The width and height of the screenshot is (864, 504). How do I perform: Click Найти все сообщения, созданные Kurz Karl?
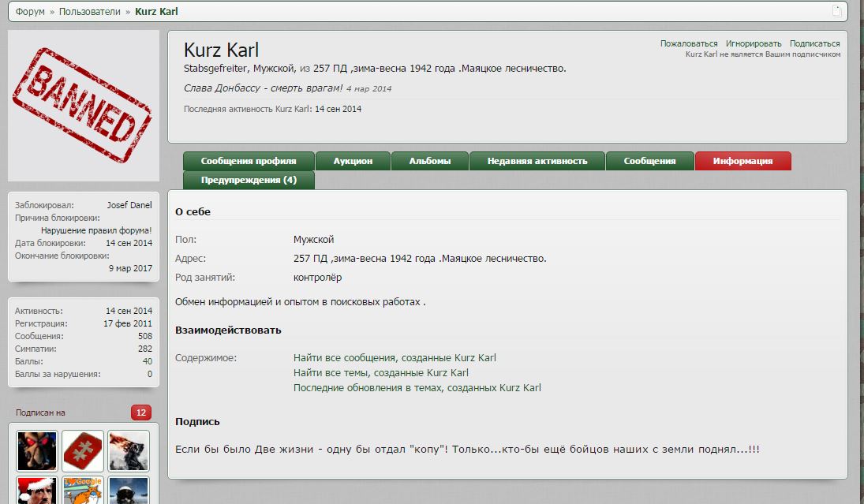click(395, 358)
